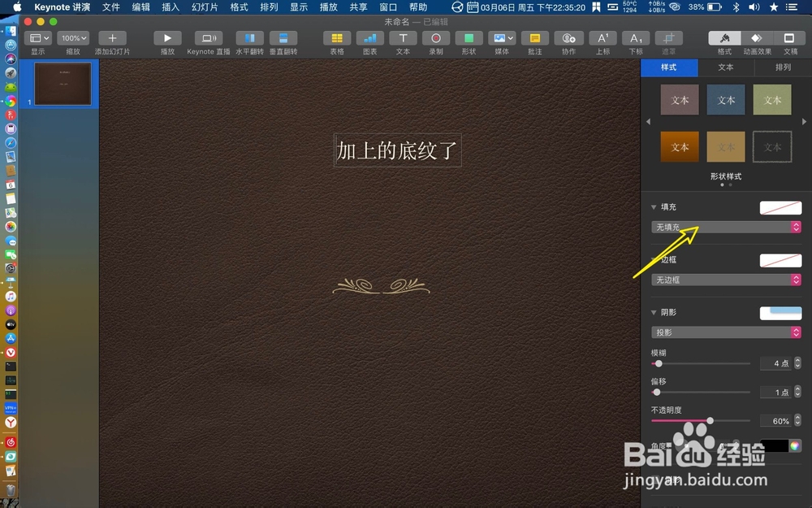The image size is (812, 508).
Task: Click the 4 点 blur value field
Action: point(775,363)
